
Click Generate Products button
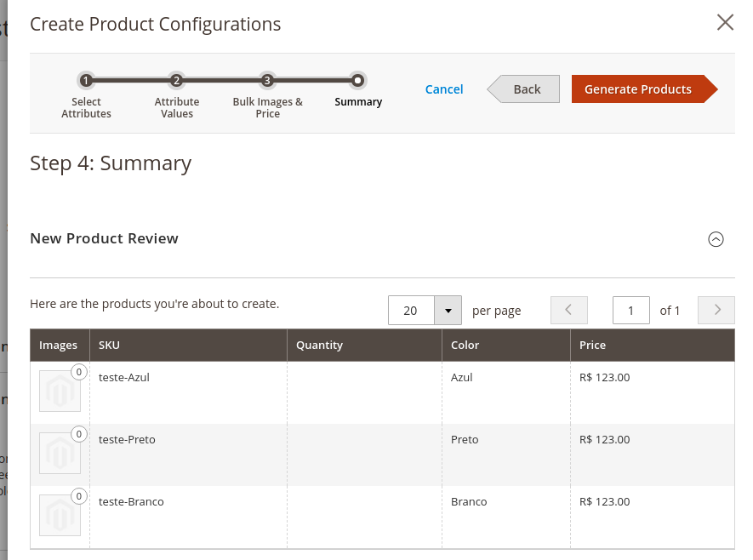(638, 89)
